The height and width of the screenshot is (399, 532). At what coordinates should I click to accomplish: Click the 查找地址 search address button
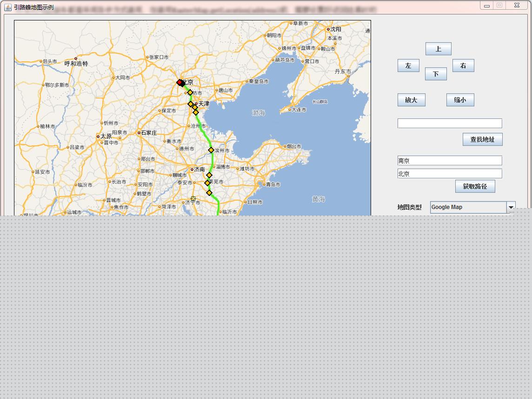click(x=482, y=139)
